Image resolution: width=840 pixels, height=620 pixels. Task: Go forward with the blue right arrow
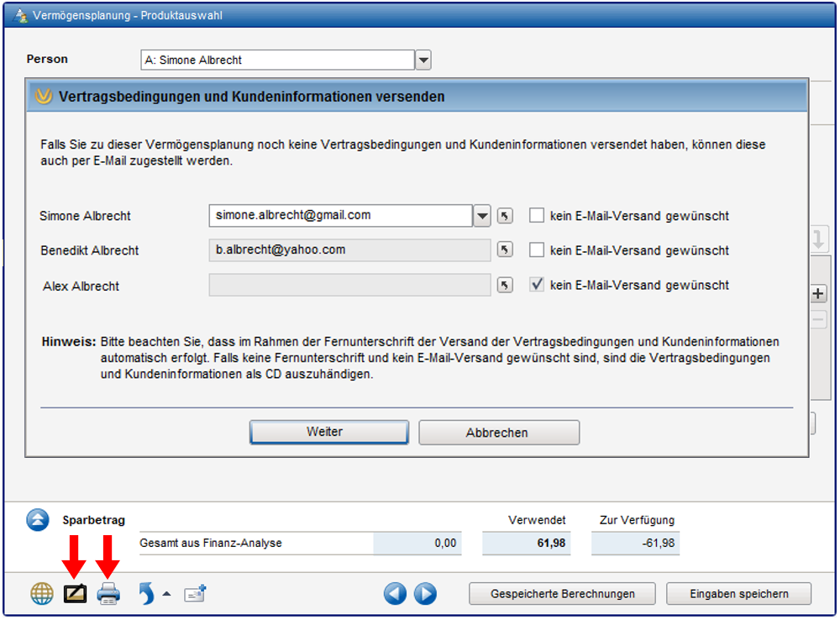click(425, 594)
